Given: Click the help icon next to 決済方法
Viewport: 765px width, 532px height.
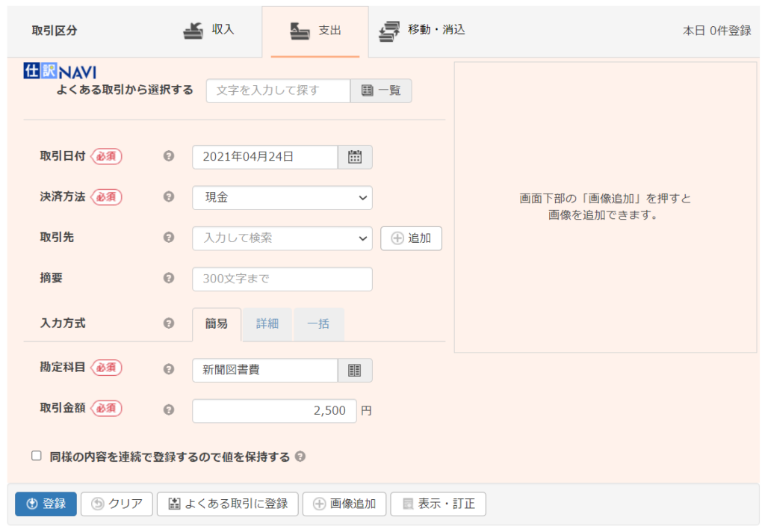Looking at the screenshot, I should (x=169, y=197).
